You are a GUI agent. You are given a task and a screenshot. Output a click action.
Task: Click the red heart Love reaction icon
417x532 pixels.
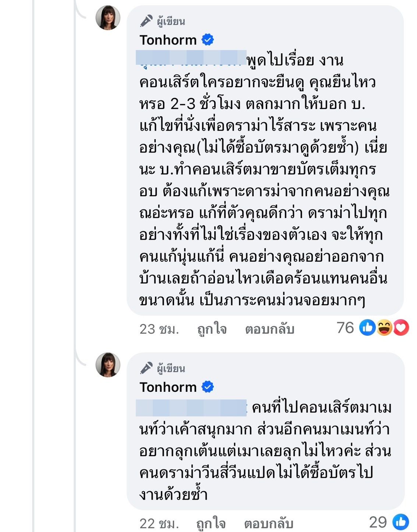tap(401, 327)
